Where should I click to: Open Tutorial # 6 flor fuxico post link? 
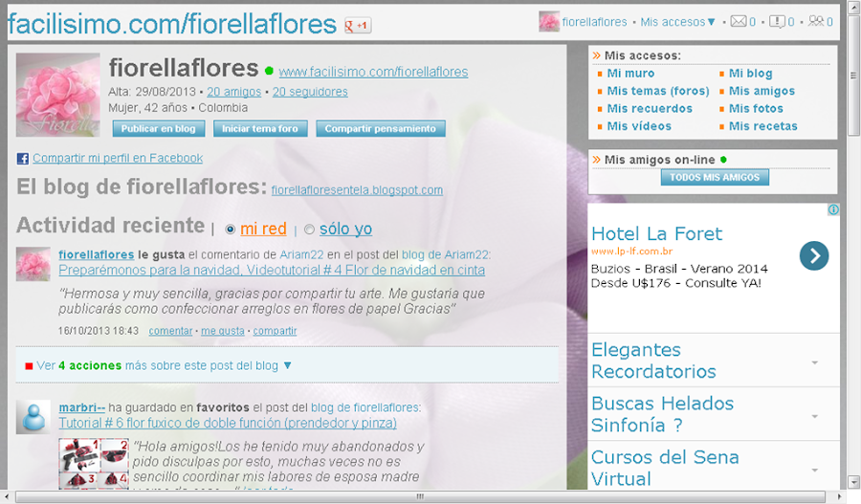tap(228, 424)
